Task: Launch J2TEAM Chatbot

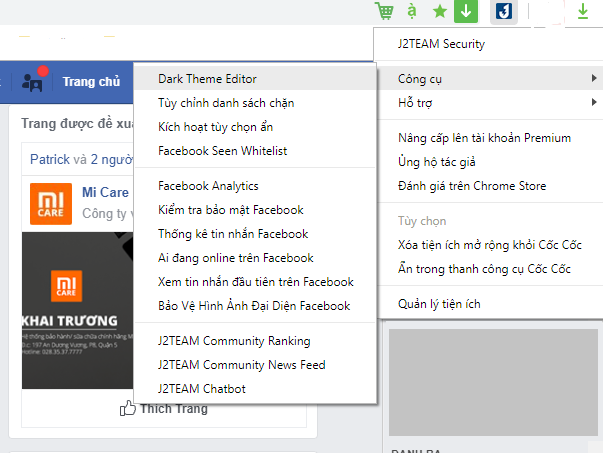Action: [255, 389]
